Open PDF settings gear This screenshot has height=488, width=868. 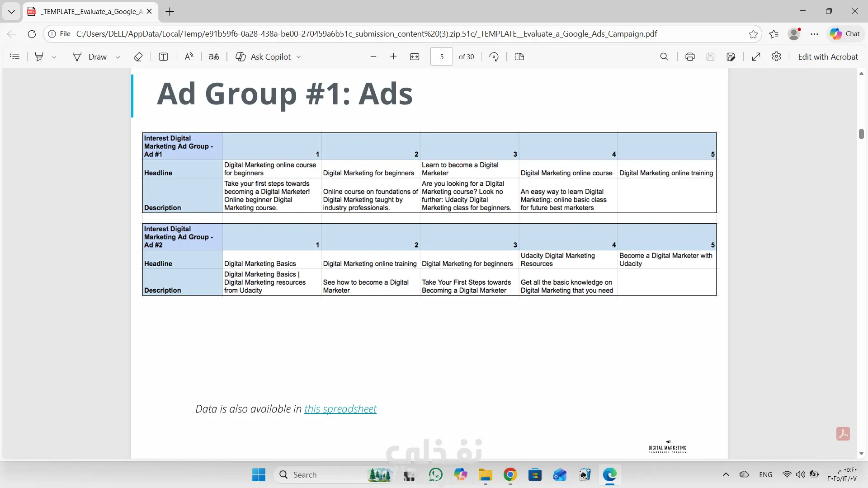[x=777, y=57]
